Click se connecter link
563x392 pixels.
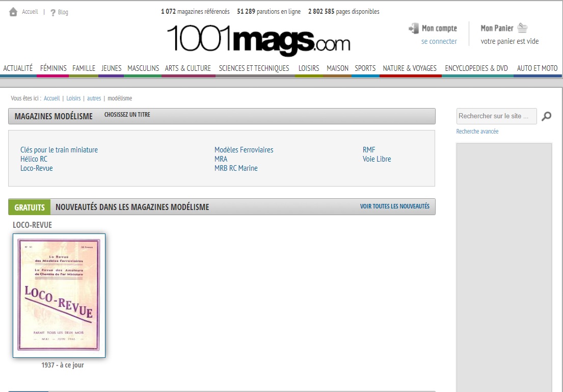pyautogui.click(x=439, y=41)
